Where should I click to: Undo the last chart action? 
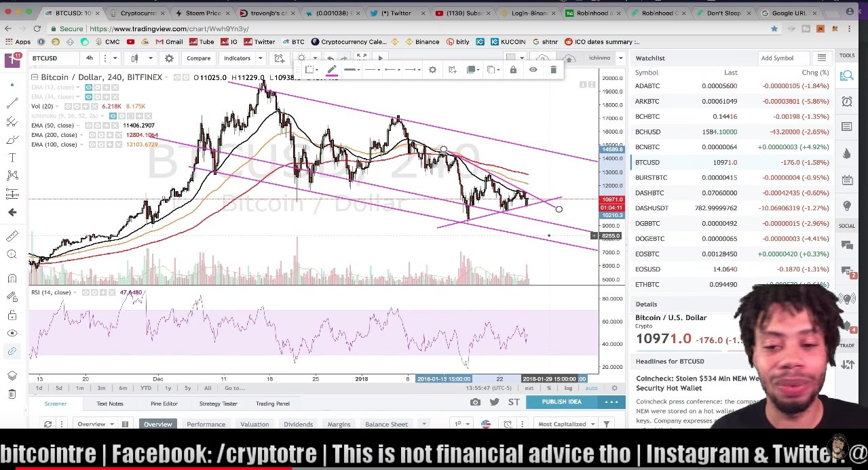coord(330,58)
